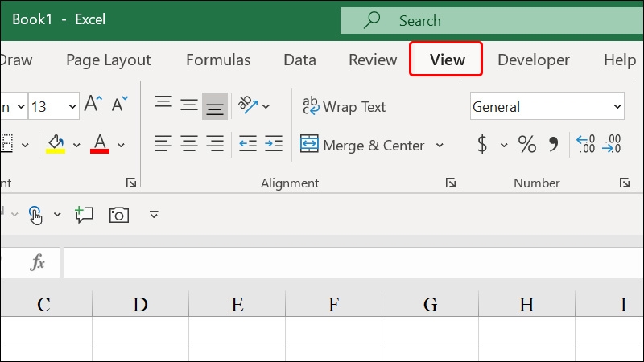644x362 pixels.
Task: Click New Comment icon in Quick Access
Action: click(84, 215)
